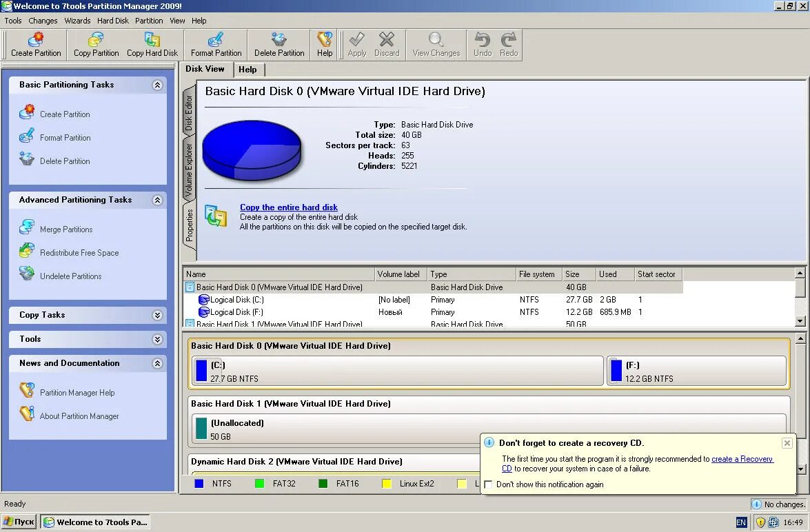Open the Changes menu
The width and height of the screenshot is (810, 532).
[43, 21]
